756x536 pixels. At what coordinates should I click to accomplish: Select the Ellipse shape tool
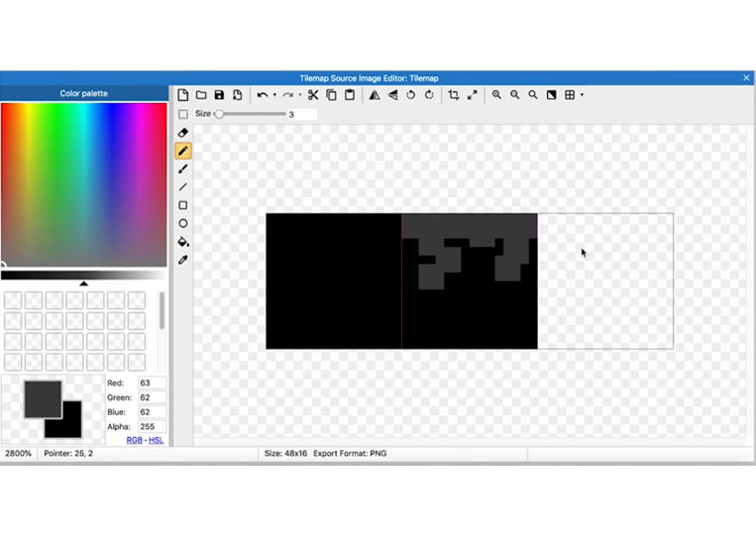coord(183,223)
